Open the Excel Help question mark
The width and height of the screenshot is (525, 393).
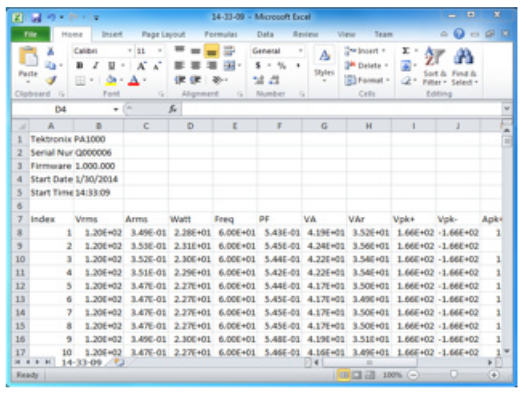pyautogui.click(x=459, y=34)
